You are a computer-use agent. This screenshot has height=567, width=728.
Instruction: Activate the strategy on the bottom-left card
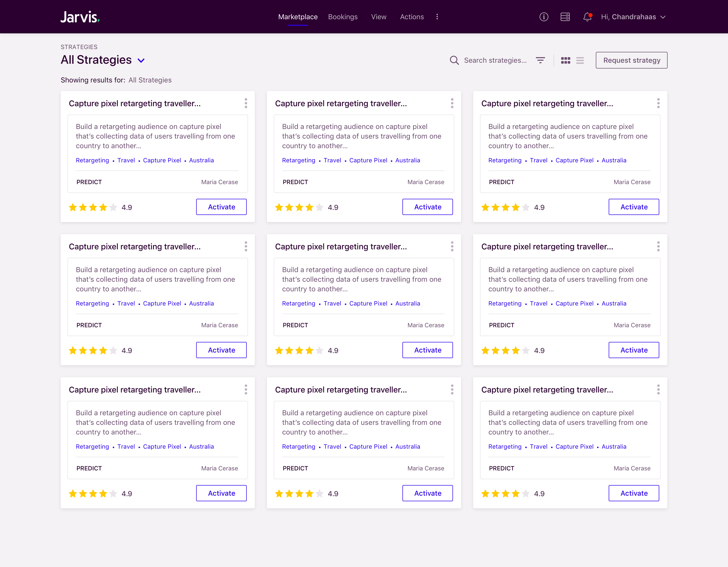click(221, 493)
